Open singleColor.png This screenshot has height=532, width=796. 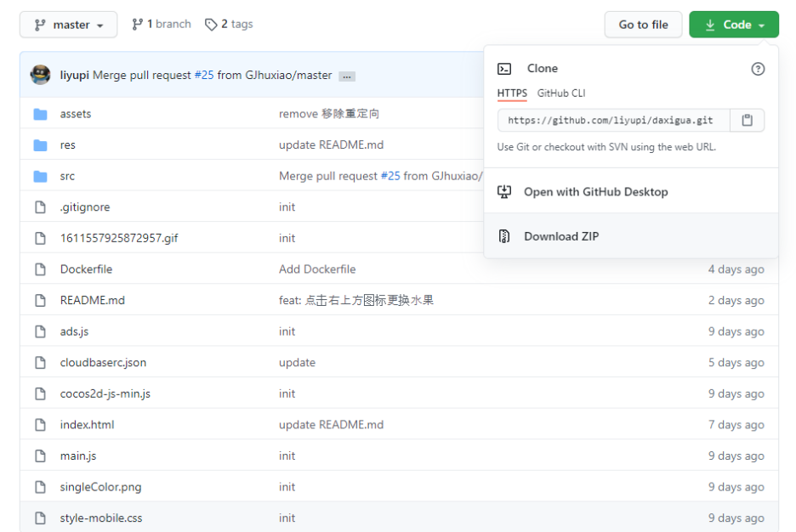click(100, 487)
